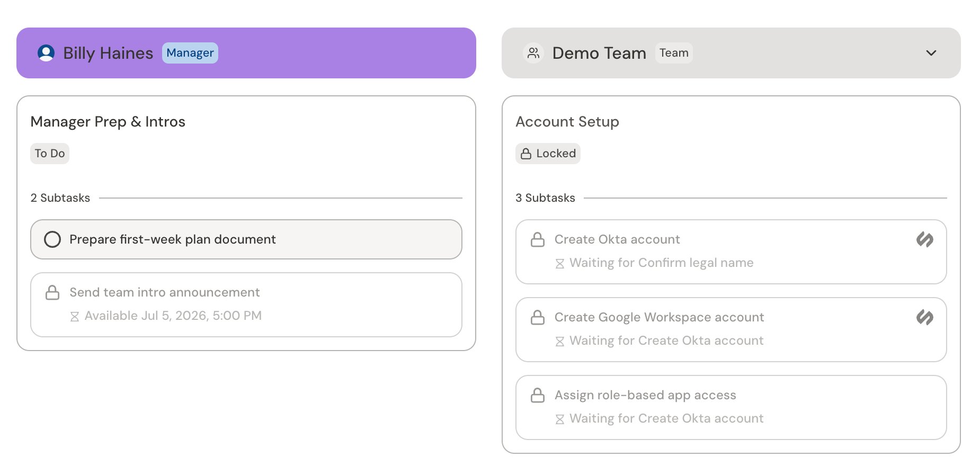Click hourglass under Assign role-based app access

pyautogui.click(x=559, y=419)
